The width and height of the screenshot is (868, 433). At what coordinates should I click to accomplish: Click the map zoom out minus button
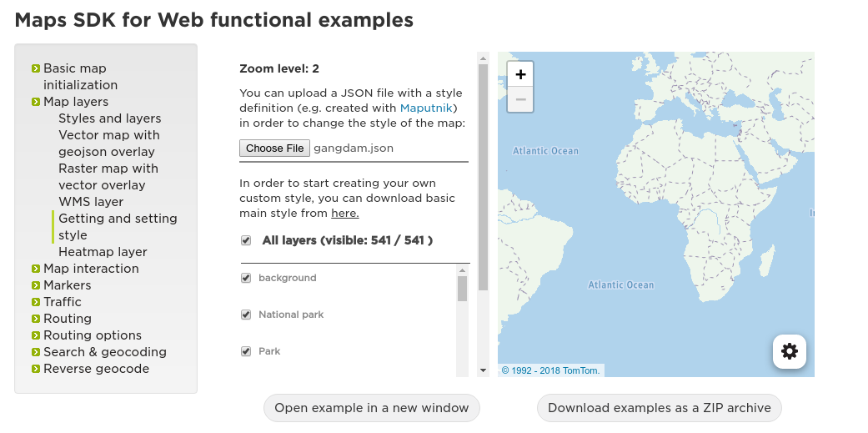click(x=520, y=99)
